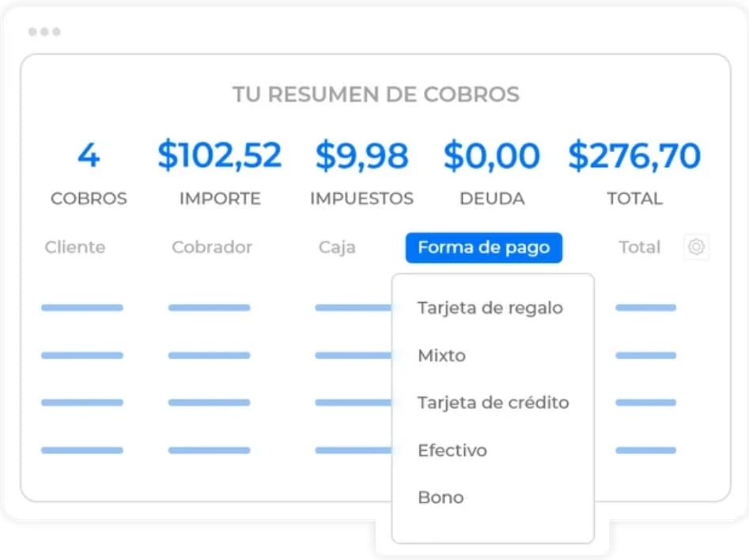Screen dimensions: 749x560
Task: Pick Efectivo payment method
Action: point(452,450)
